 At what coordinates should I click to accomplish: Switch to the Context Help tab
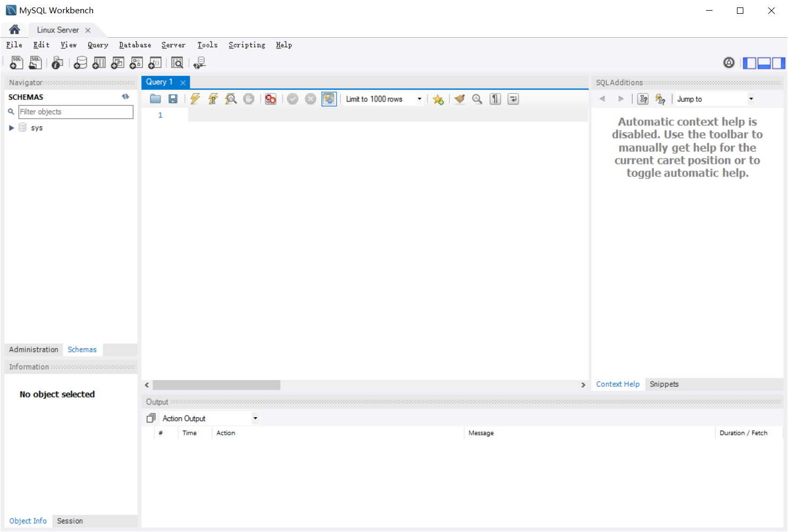618,384
